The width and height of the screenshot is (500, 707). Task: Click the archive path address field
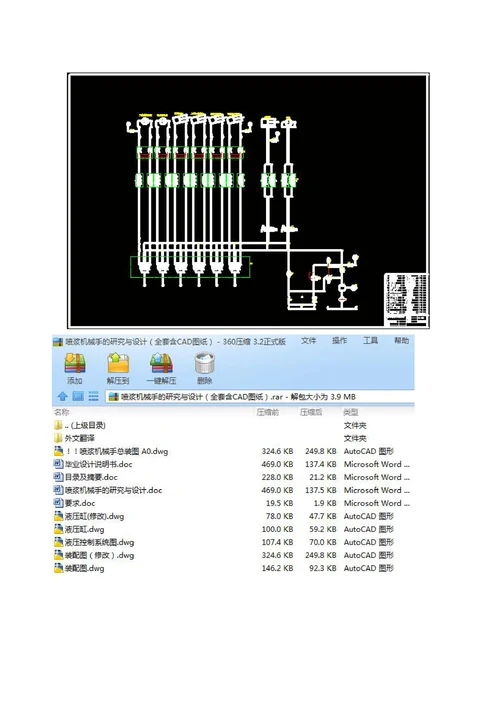(x=260, y=397)
